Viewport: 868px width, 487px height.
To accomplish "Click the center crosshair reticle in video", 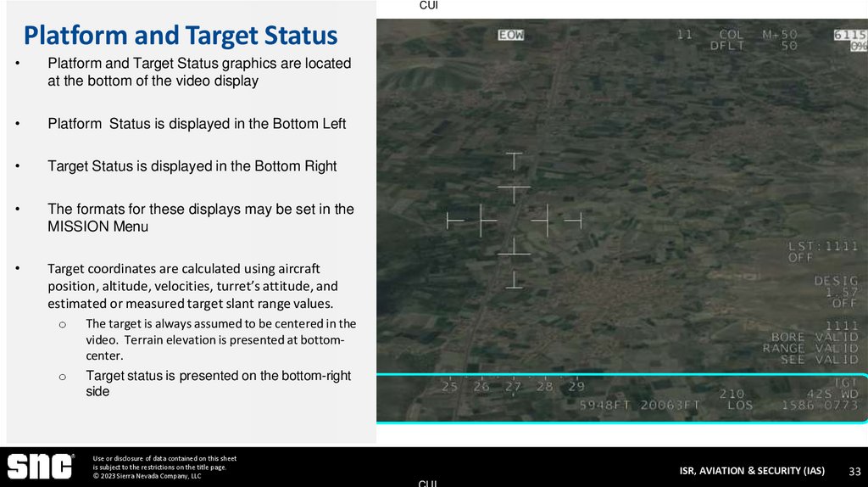I will (515, 221).
